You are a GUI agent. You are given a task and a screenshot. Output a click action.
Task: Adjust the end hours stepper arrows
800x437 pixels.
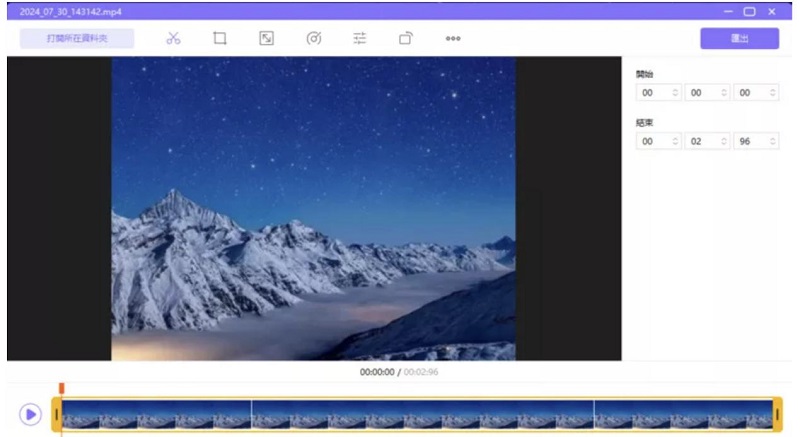coord(675,141)
